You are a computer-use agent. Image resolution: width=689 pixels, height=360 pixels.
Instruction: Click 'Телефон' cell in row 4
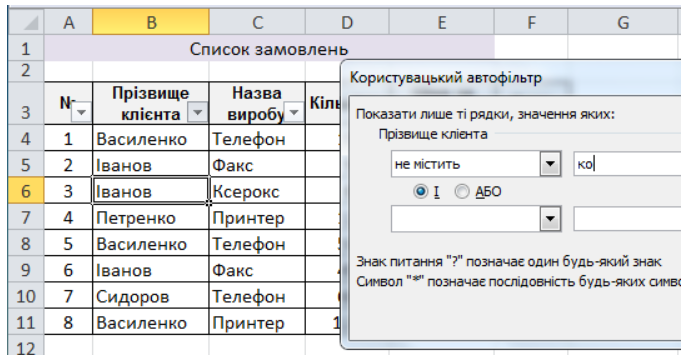point(257,138)
